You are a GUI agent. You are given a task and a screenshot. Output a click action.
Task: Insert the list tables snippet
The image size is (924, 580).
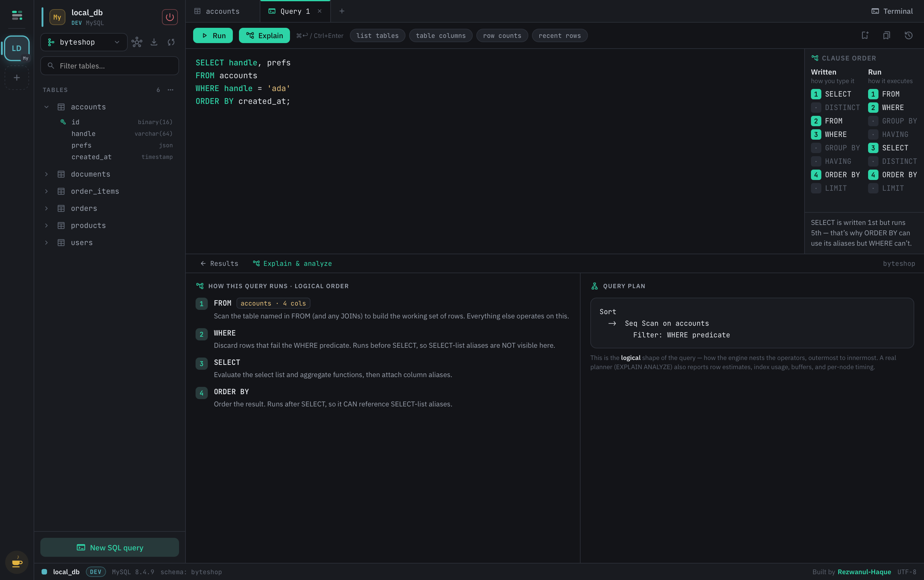pos(377,36)
